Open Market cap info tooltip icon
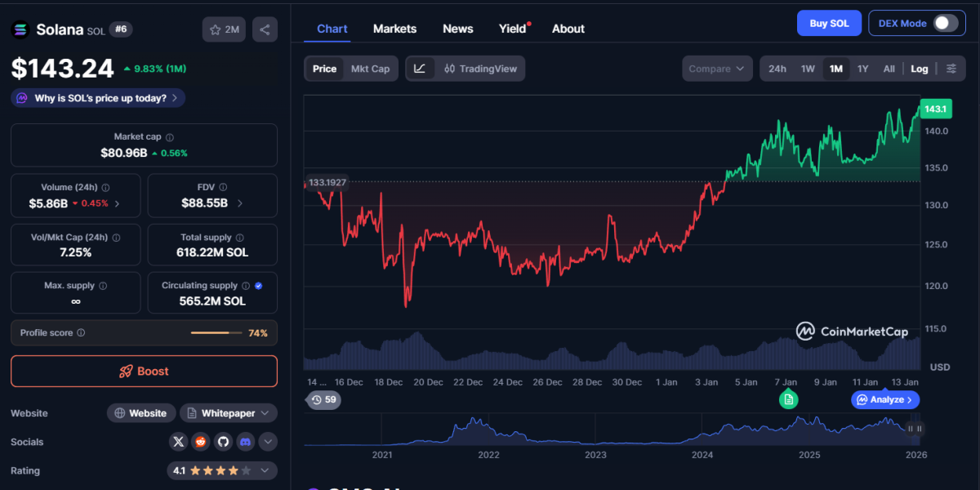 coord(170,137)
